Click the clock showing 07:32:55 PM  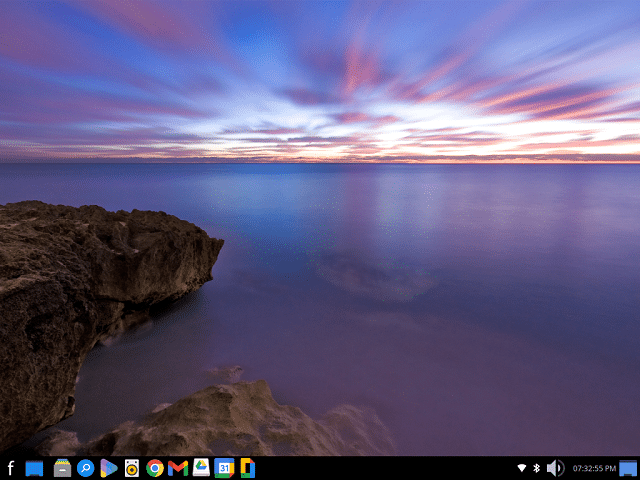tap(593, 468)
